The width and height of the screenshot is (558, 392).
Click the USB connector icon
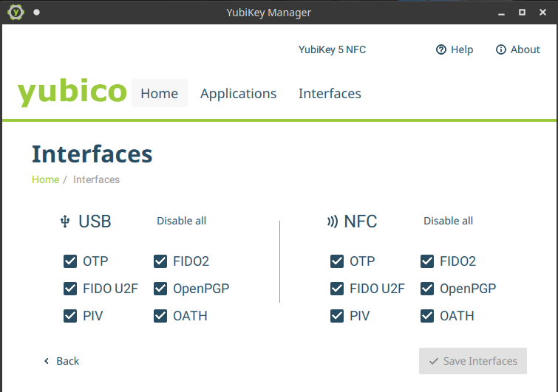65,221
